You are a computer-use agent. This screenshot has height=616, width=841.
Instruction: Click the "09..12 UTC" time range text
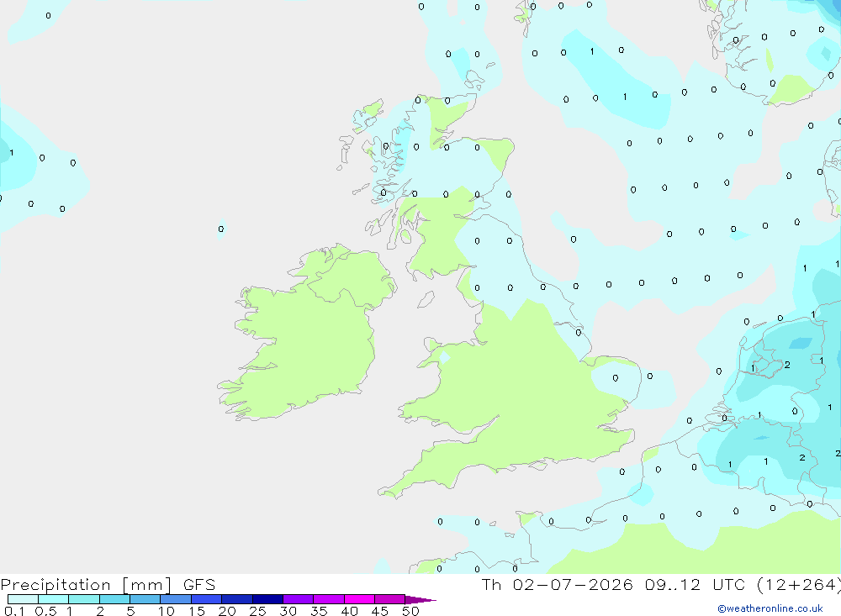(x=696, y=584)
